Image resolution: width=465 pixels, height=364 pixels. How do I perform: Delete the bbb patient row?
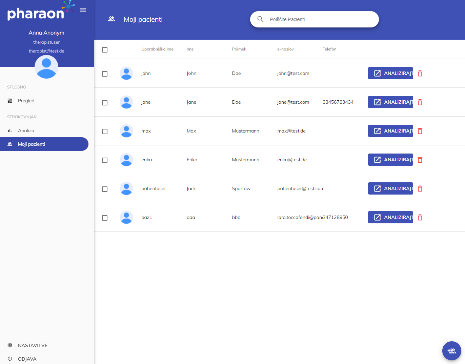pos(420,218)
